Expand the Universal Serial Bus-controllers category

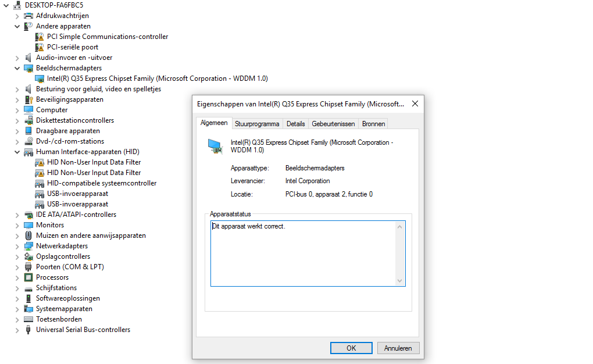pyautogui.click(x=17, y=330)
